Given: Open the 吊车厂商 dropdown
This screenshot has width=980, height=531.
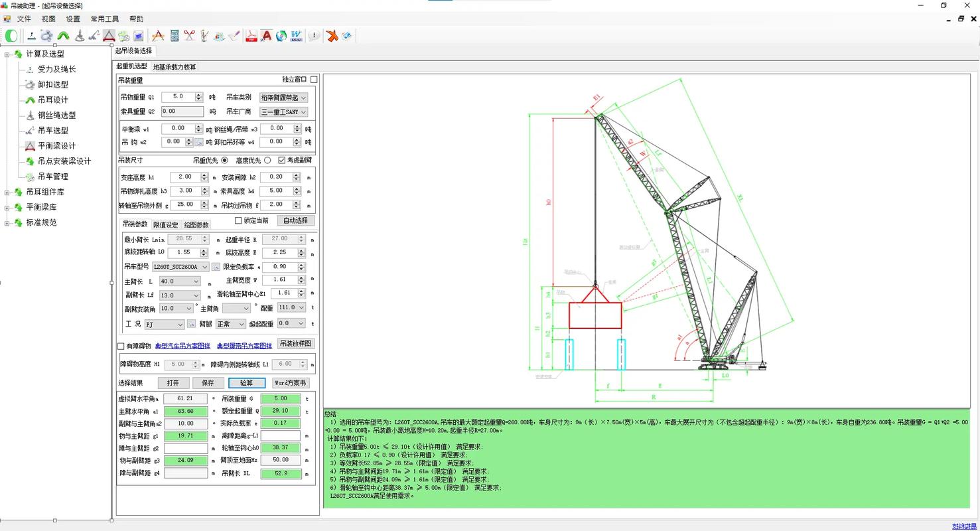Looking at the screenshot, I should (x=284, y=112).
